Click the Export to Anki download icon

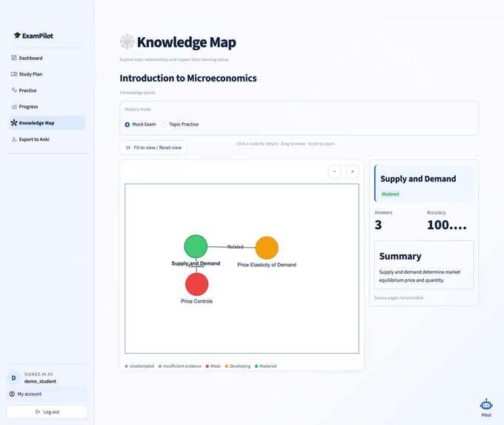click(14, 139)
